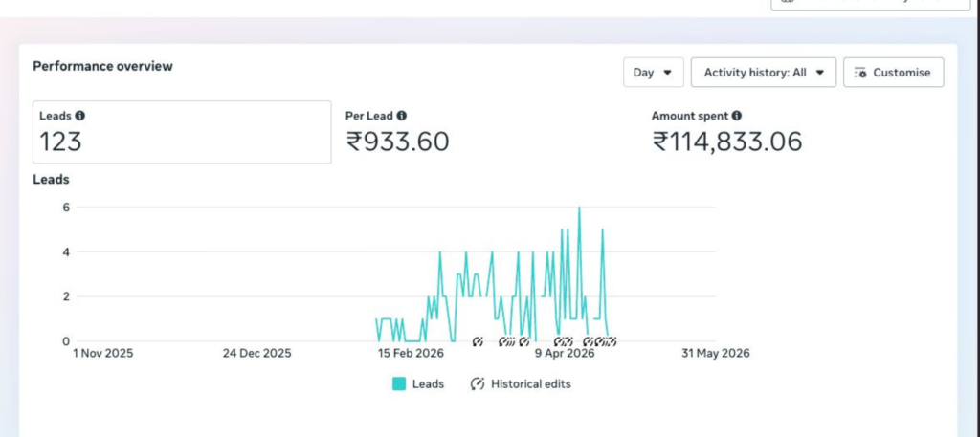
Task: Toggle the Leads series legend label
Action: [x=428, y=384]
